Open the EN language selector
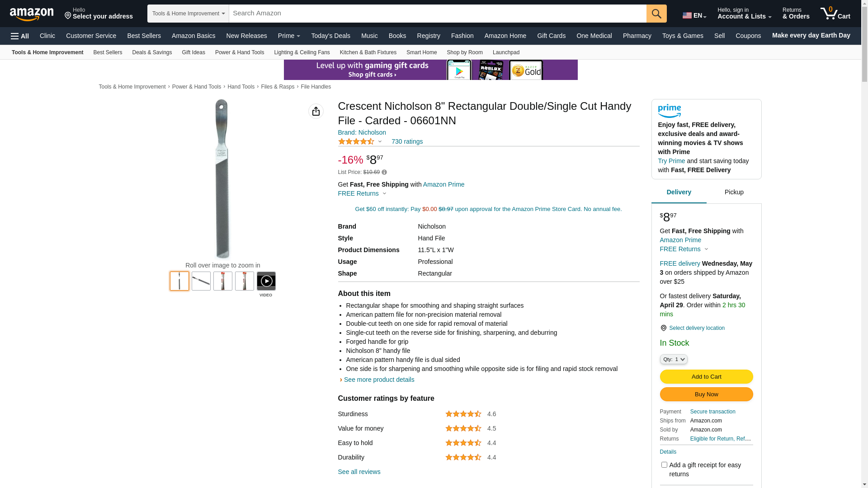The width and height of the screenshot is (868, 488). (694, 15)
